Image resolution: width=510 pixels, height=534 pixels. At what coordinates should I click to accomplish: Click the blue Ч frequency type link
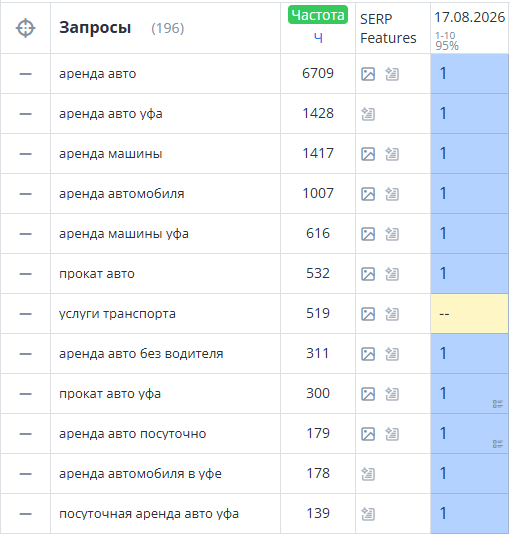click(x=318, y=38)
